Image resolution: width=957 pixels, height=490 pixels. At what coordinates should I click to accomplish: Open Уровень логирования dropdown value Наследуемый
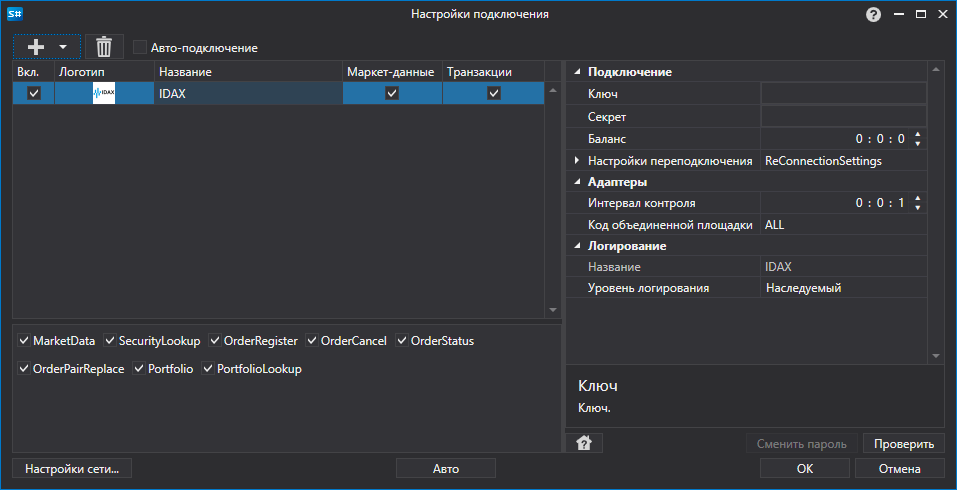[843, 288]
